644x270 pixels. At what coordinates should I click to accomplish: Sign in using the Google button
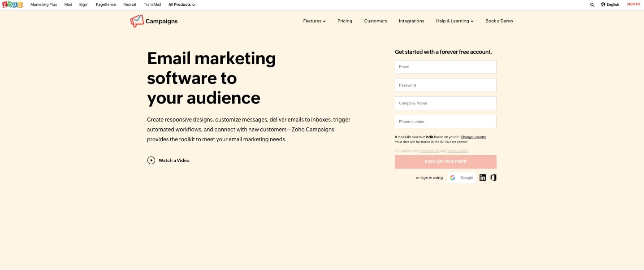(462, 178)
